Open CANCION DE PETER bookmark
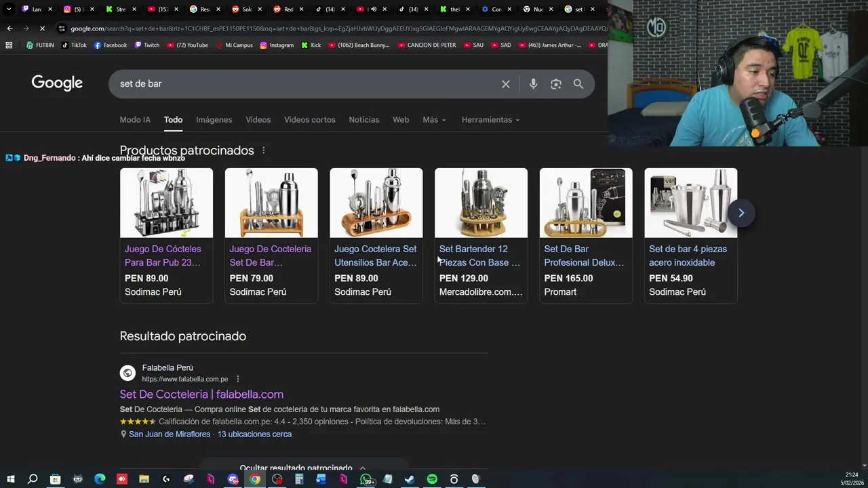The height and width of the screenshot is (488, 868). click(x=427, y=45)
